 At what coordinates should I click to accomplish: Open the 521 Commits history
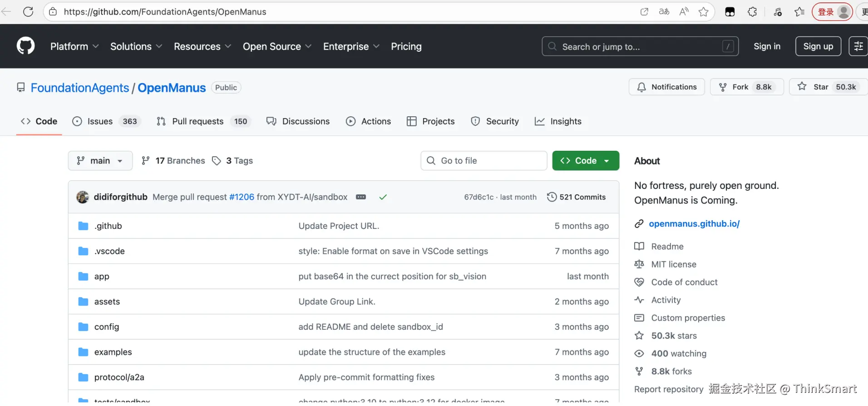pos(577,197)
